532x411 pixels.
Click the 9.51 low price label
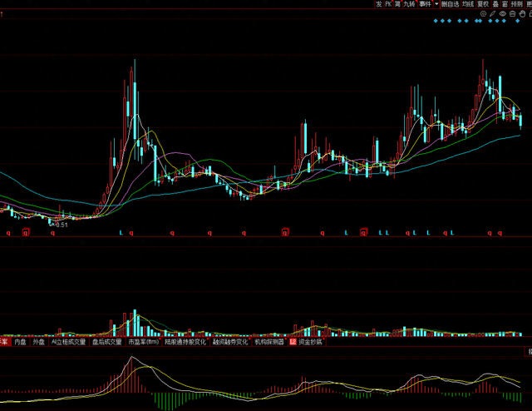(x=60, y=224)
